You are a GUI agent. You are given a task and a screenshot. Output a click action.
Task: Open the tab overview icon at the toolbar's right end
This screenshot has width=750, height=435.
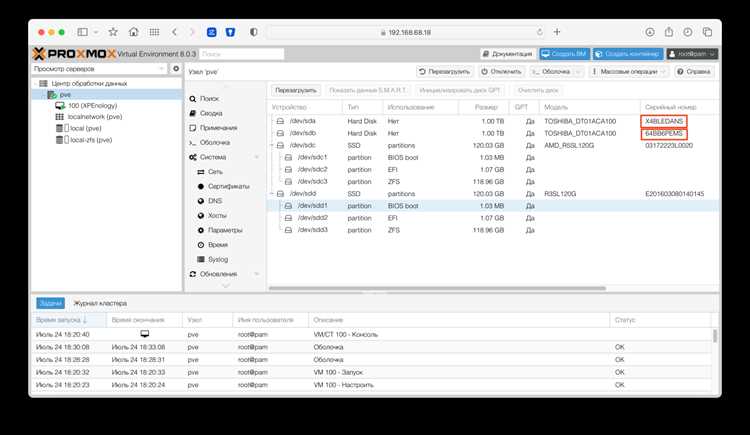(707, 32)
